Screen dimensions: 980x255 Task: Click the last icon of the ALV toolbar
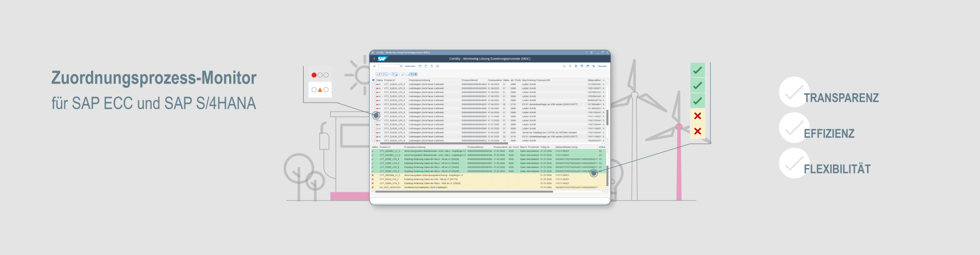(x=415, y=74)
